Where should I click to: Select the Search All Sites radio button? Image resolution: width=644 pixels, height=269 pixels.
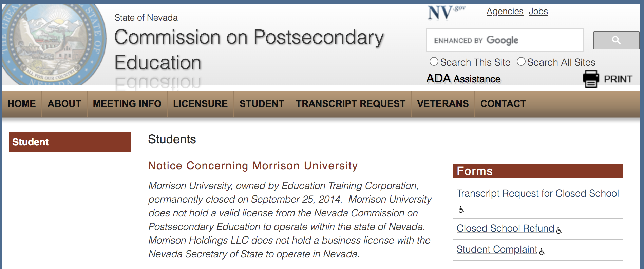coord(521,62)
